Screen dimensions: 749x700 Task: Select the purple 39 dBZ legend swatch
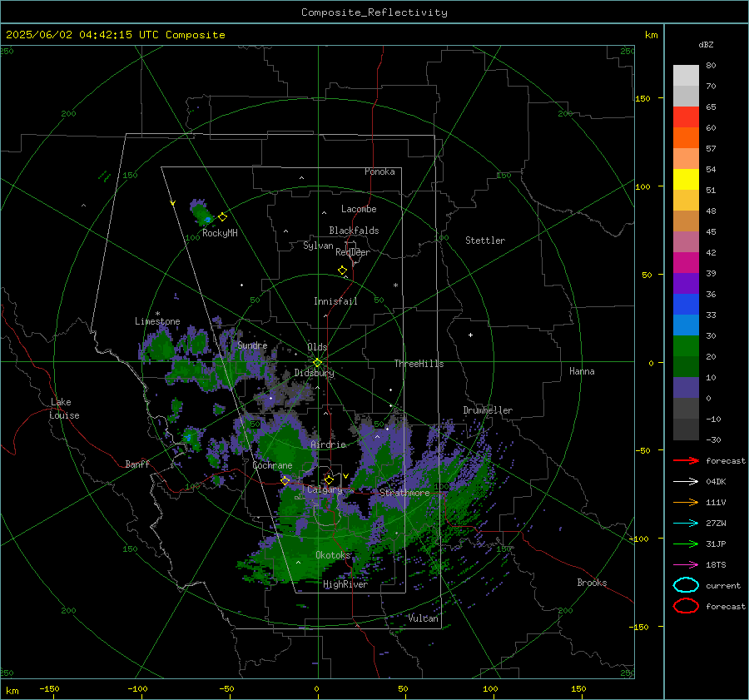coord(686,283)
